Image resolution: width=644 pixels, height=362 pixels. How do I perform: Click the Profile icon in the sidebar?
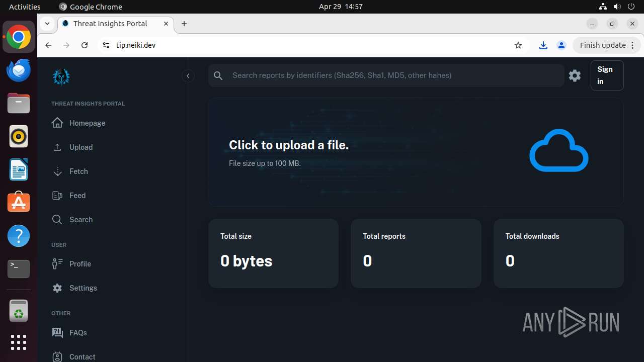point(57,263)
